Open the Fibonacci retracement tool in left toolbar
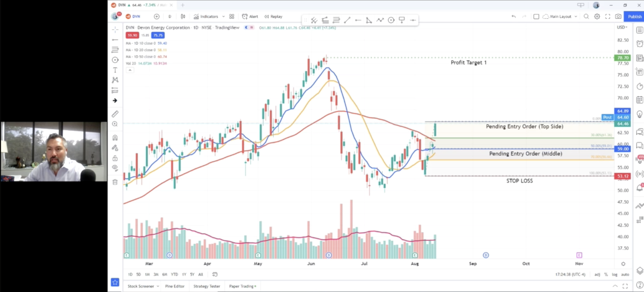644x292 pixels. pyautogui.click(x=115, y=50)
